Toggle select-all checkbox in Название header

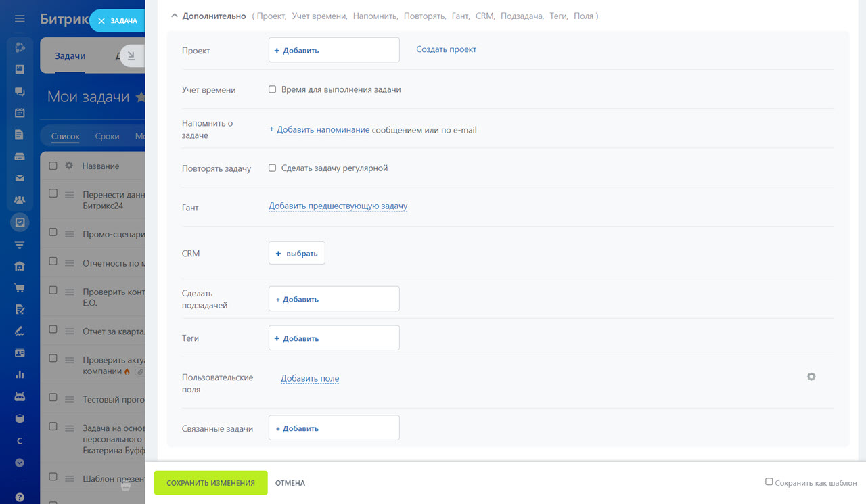(53, 166)
